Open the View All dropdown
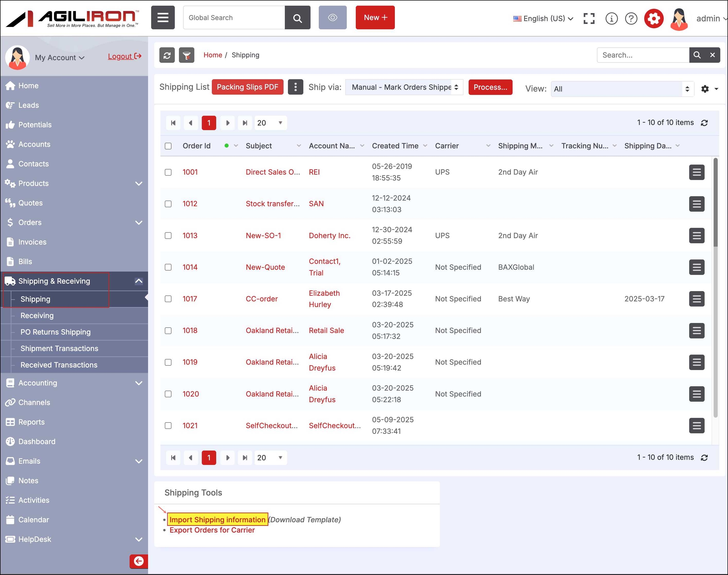Viewport: 728px width, 575px height. (x=622, y=89)
